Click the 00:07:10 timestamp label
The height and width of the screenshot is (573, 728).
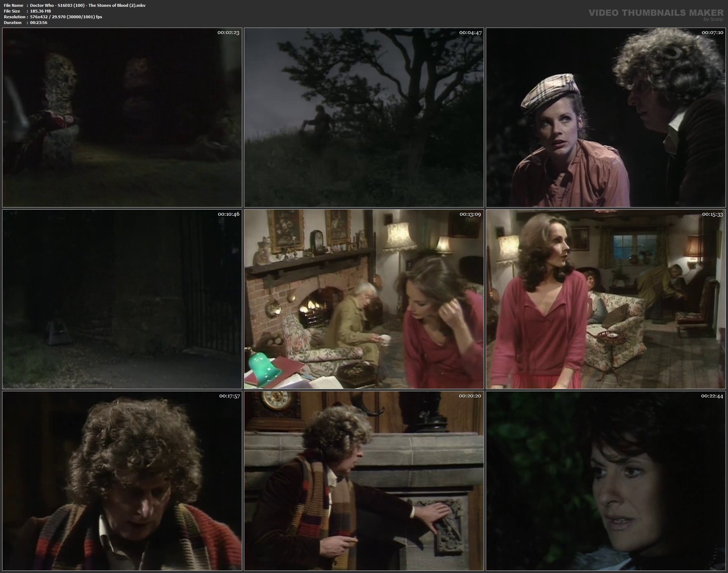(x=712, y=33)
